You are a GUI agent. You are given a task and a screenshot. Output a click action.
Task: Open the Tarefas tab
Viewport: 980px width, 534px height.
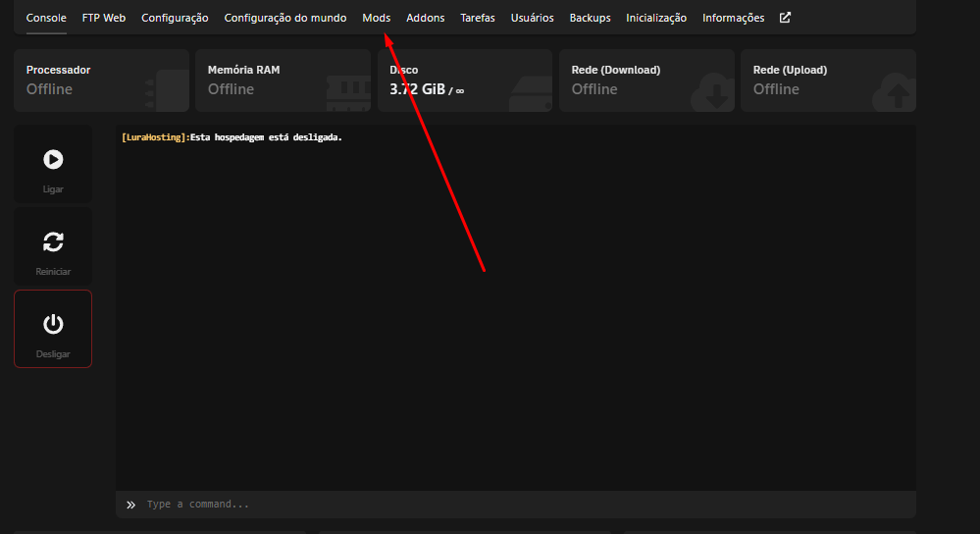478,18
